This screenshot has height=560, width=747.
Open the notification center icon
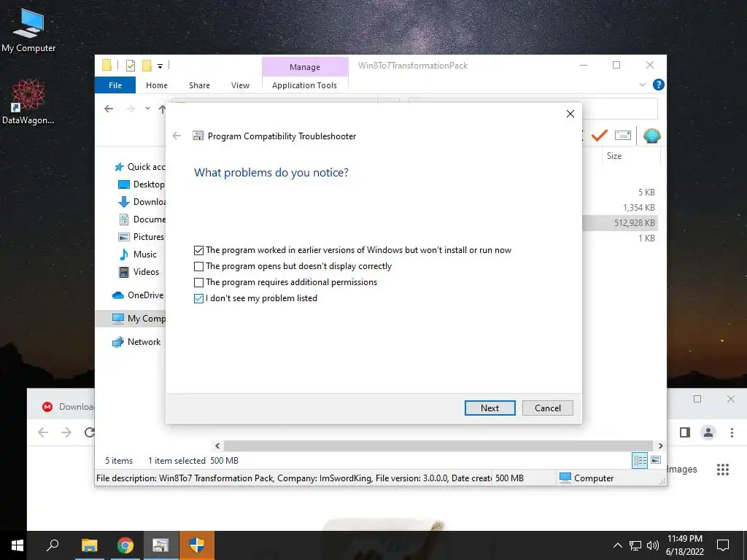pyautogui.click(x=723, y=545)
